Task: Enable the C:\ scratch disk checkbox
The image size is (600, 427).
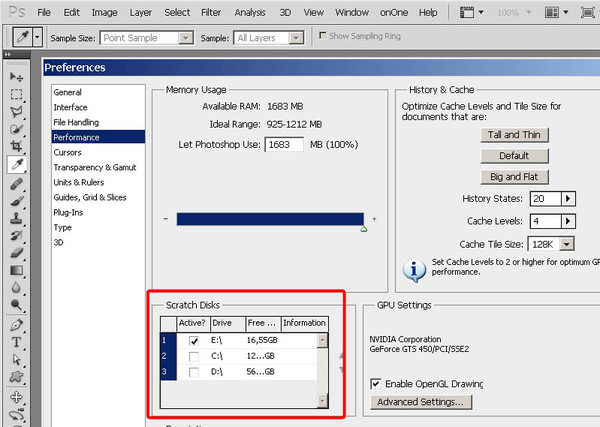Action: pos(194,357)
